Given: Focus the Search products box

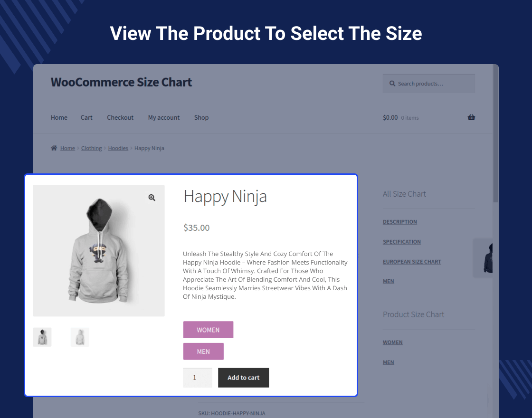Looking at the screenshot, I should 432,84.
